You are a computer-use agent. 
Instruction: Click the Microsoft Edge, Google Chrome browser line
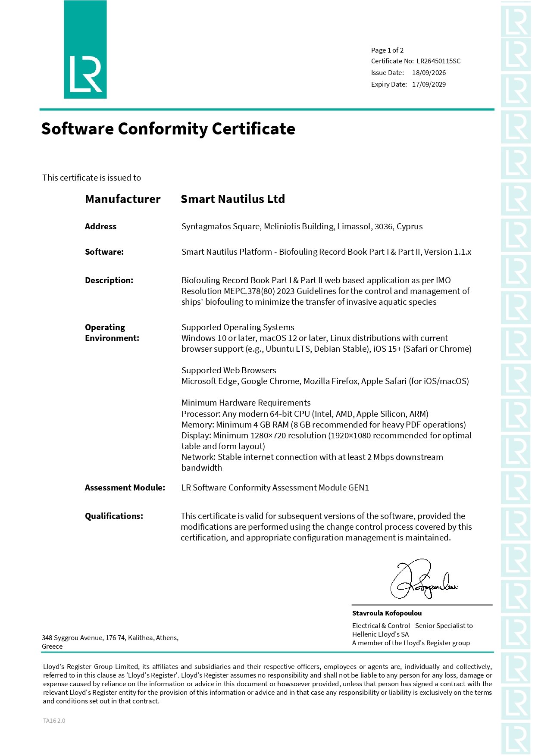pos(325,381)
